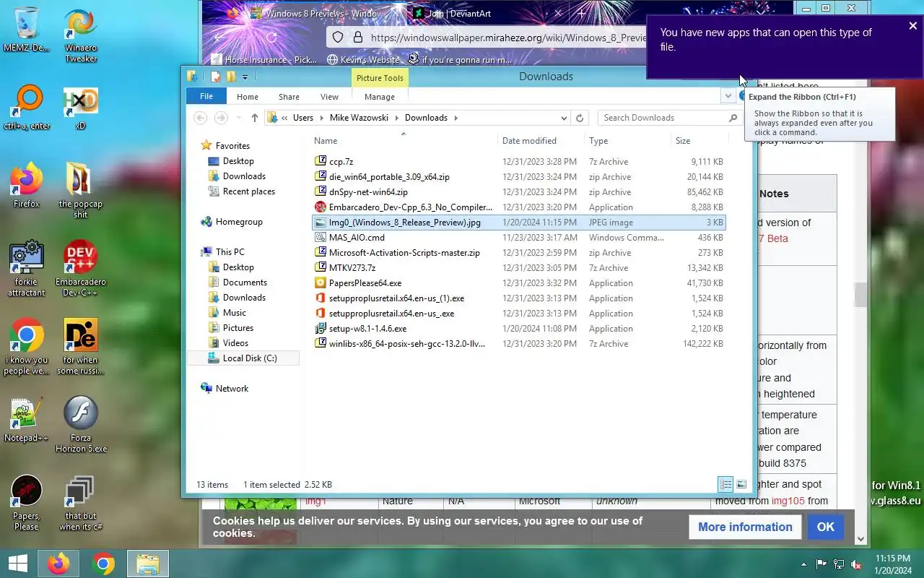The image size is (924, 578).
Task: Select the setup-w8.1-1.4.6.exe icon
Action: [321, 329]
